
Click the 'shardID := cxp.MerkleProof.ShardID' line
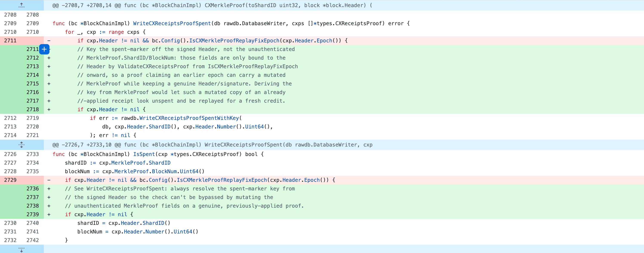[118, 163]
